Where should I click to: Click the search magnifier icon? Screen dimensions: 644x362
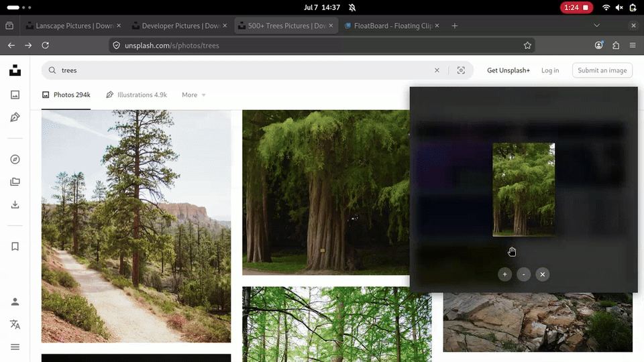tap(52, 70)
